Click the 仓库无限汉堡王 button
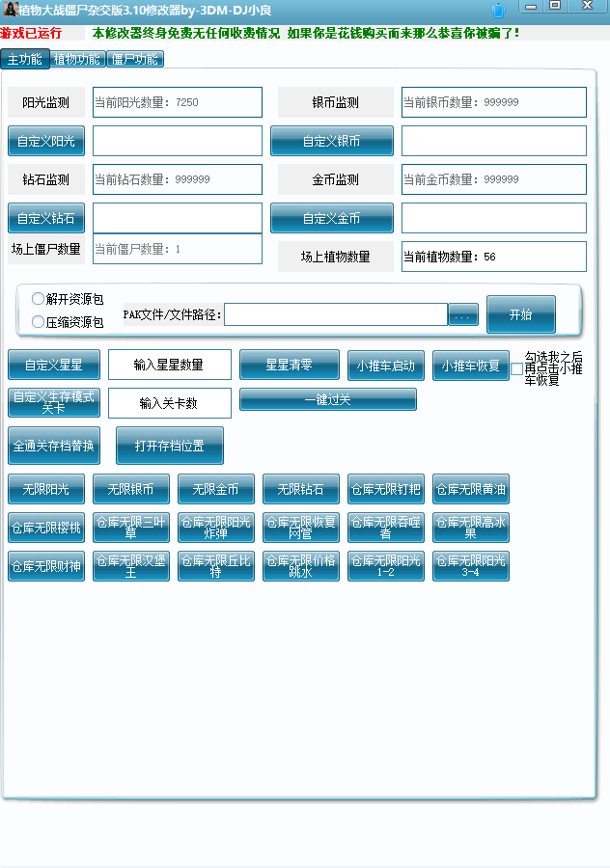The height and width of the screenshot is (868, 610). [131, 566]
